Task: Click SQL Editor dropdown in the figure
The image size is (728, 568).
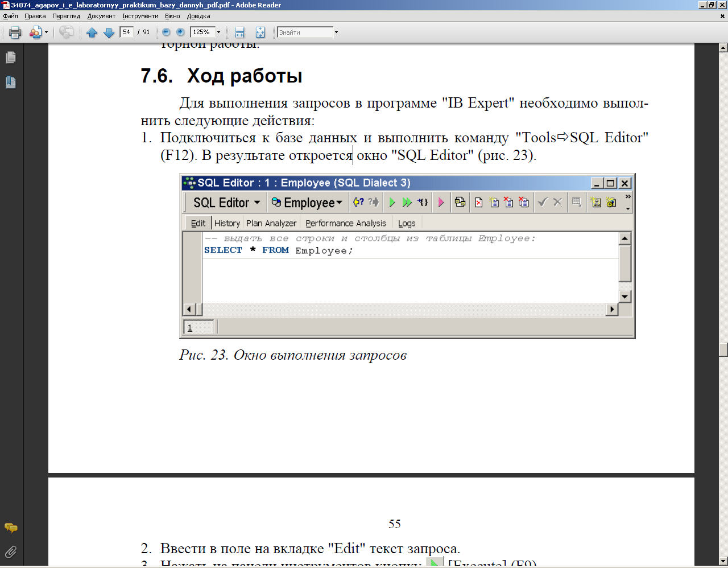Action: 226,203
